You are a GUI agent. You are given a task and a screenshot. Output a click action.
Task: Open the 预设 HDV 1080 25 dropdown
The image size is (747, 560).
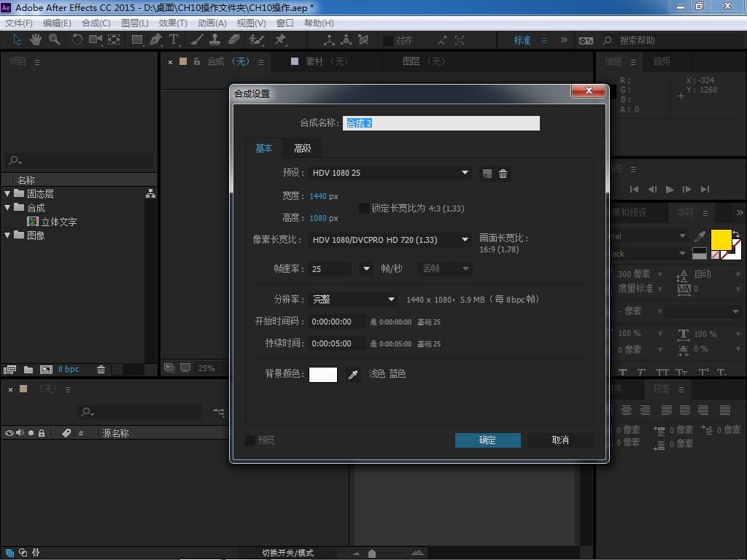tap(390, 173)
